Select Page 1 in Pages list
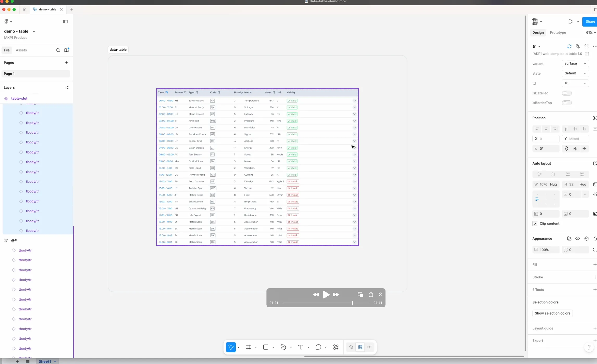 [36, 74]
